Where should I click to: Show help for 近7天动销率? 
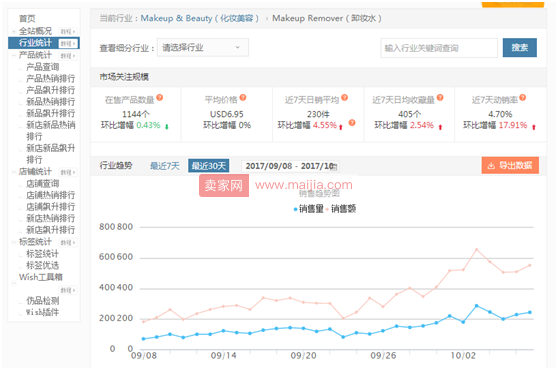pyautogui.click(x=522, y=97)
